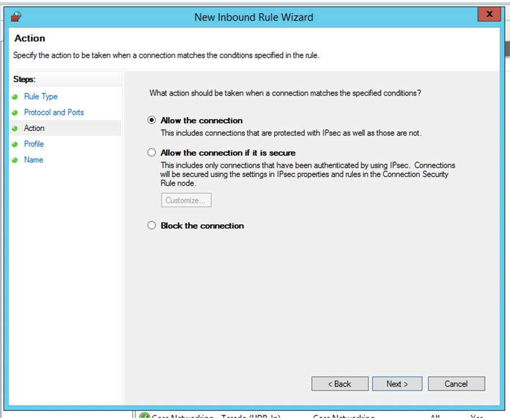Jump to the Profile step
This screenshot has height=420, width=510.
point(34,144)
